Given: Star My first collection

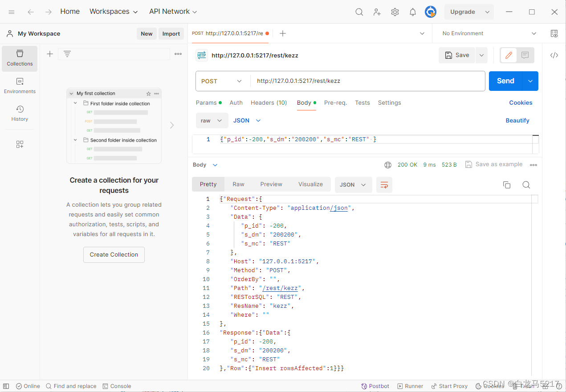Looking at the screenshot, I should coord(149,94).
